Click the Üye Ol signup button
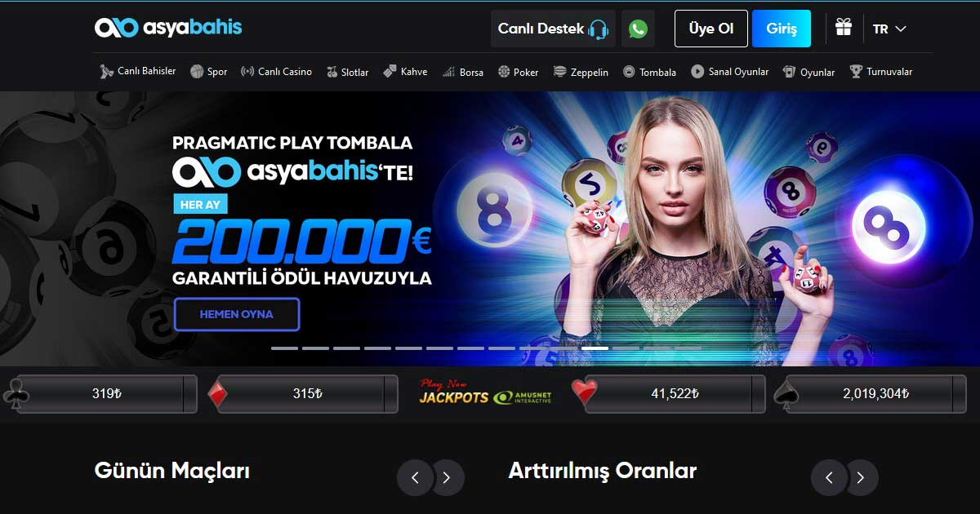Screen dimensions: 980x514 click(x=710, y=29)
